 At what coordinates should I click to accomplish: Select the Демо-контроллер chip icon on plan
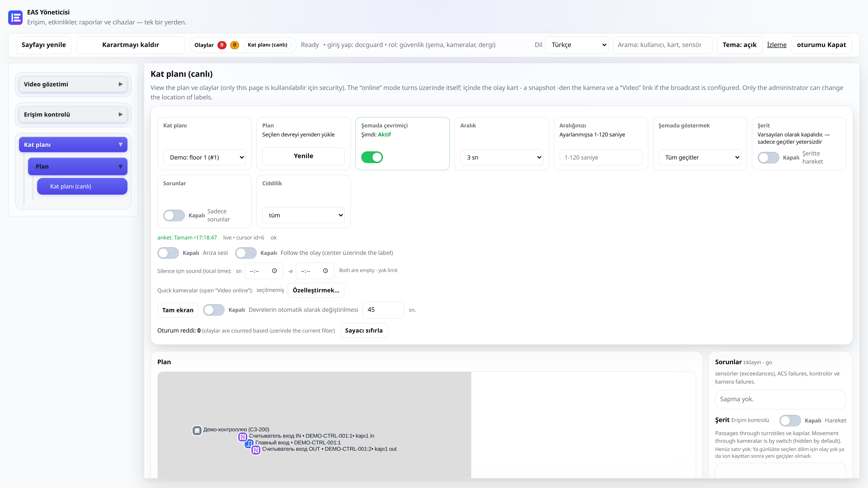click(x=197, y=430)
